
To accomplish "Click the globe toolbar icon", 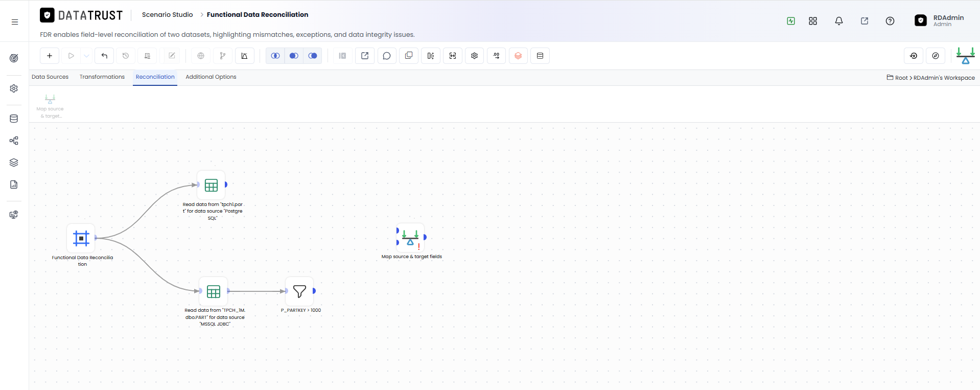I will pyautogui.click(x=201, y=56).
